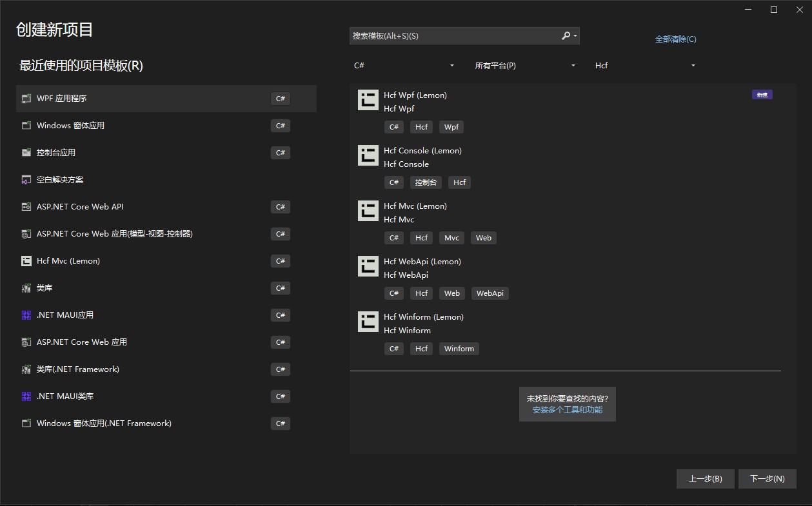
Task: Click the ASP.NET Core Web 应用 icon
Action: point(26,342)
